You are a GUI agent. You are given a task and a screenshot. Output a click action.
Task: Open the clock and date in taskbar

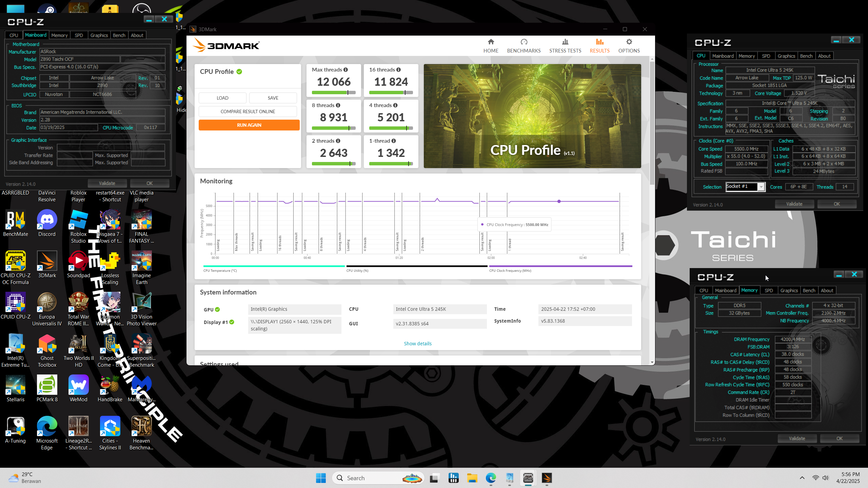(x=848, y=478)
